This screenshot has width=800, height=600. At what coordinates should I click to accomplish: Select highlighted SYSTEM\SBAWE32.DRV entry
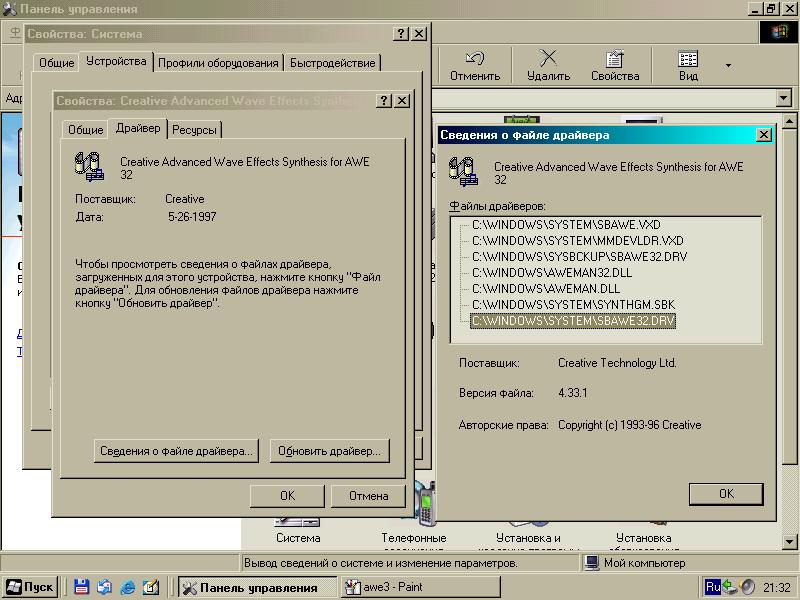coord(573,320)
